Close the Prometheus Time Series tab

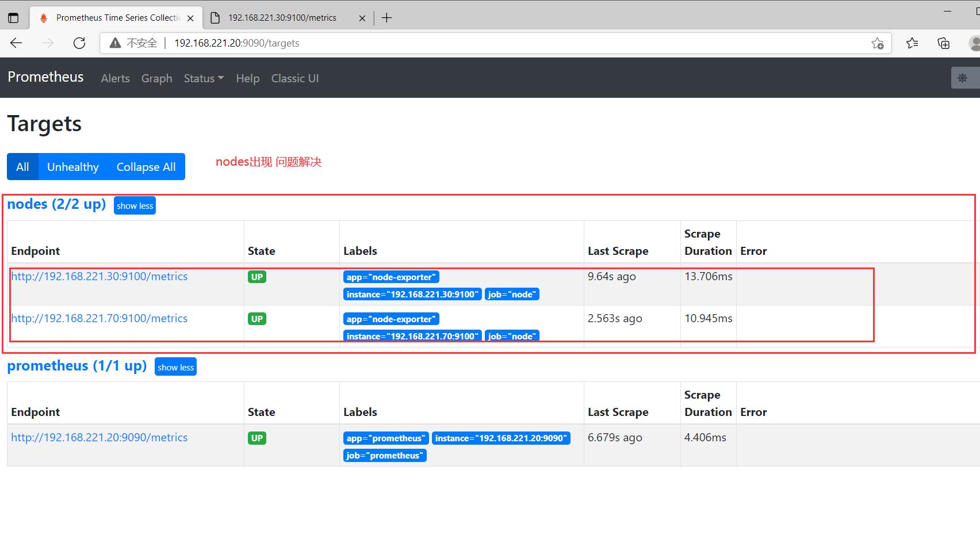point(190,18)
